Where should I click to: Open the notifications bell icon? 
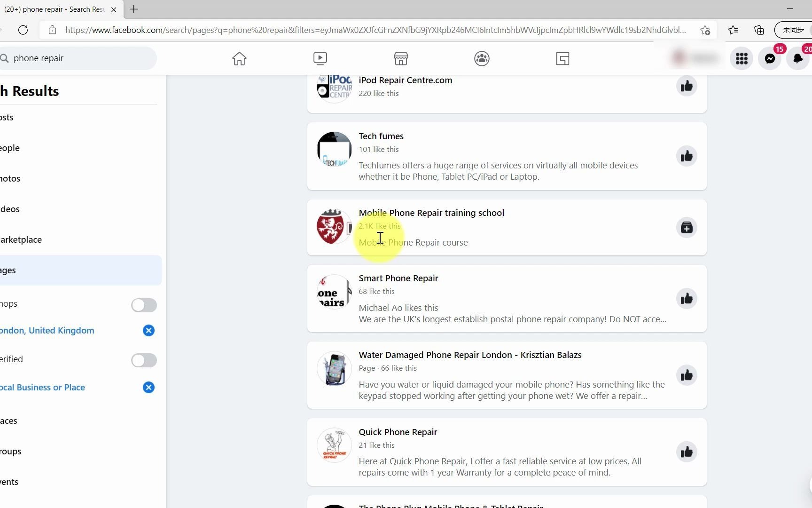798,58
